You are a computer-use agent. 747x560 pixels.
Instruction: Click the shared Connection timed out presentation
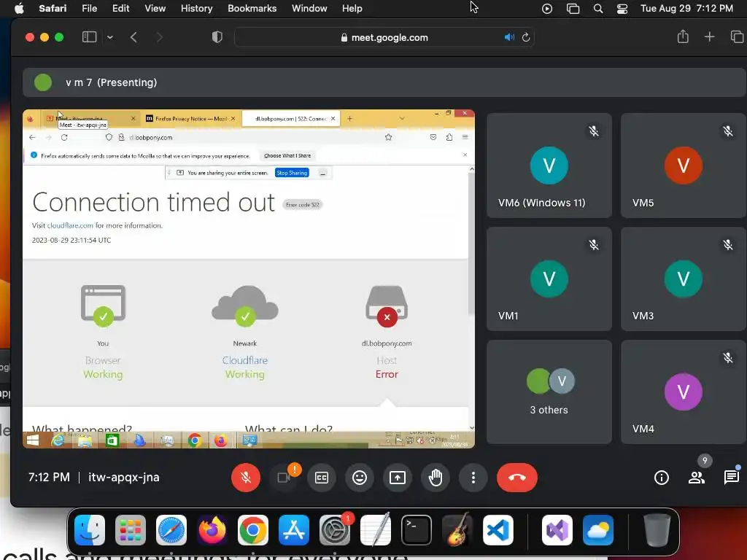249,279
